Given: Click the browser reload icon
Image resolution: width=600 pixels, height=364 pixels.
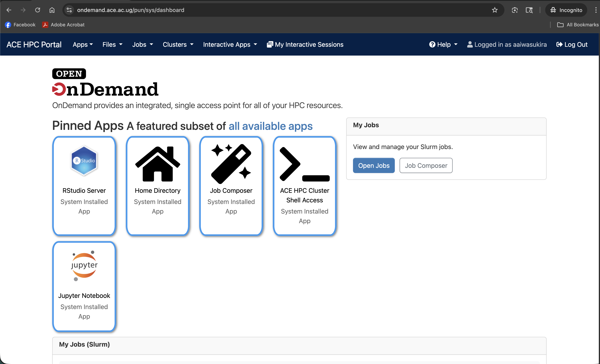Looking at the screenshot, I should pyautogui.click(x=38, y=10).
